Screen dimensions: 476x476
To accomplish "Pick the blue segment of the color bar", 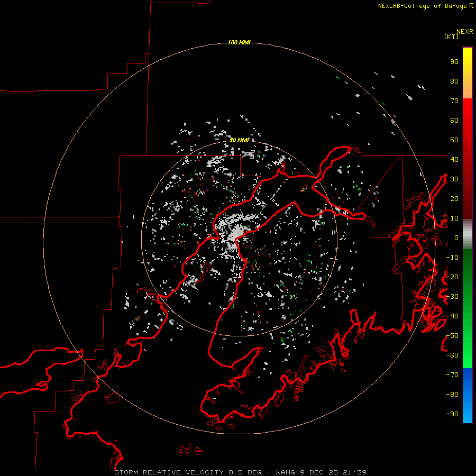I will coord(467,395).
